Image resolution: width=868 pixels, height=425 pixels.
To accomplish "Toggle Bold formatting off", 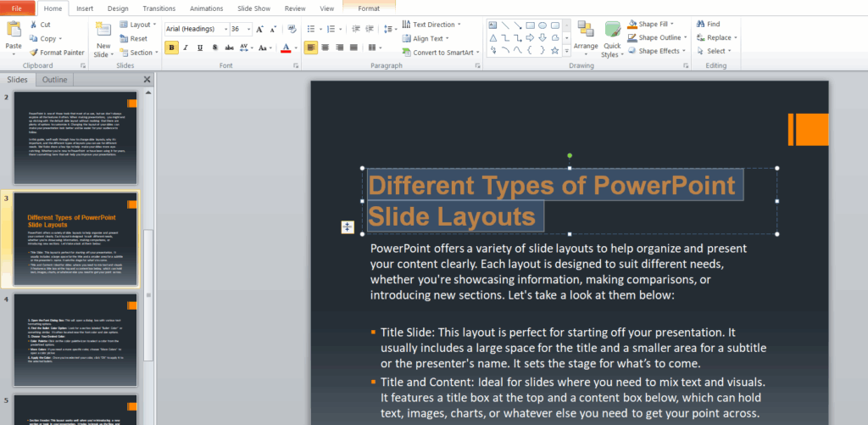I will (173, 48).
